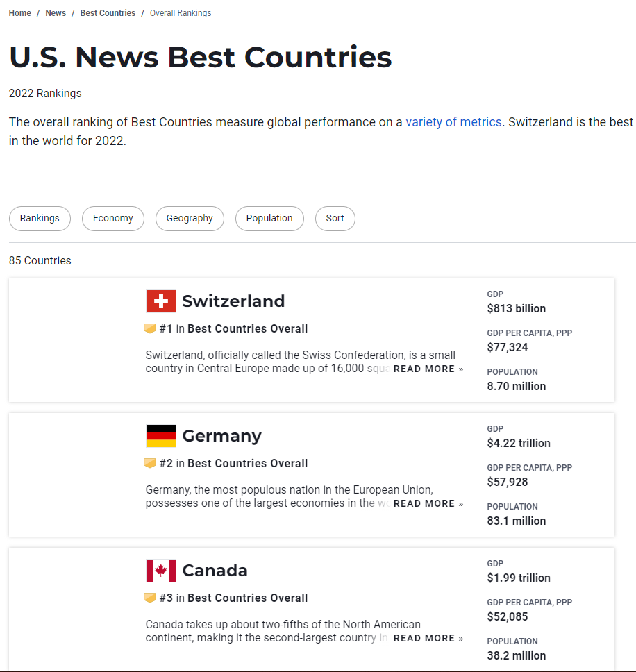Viewport: 636px width, 672px height.
Task: Click the Switzerland flag icon
Action: click(x=161, y=301)
